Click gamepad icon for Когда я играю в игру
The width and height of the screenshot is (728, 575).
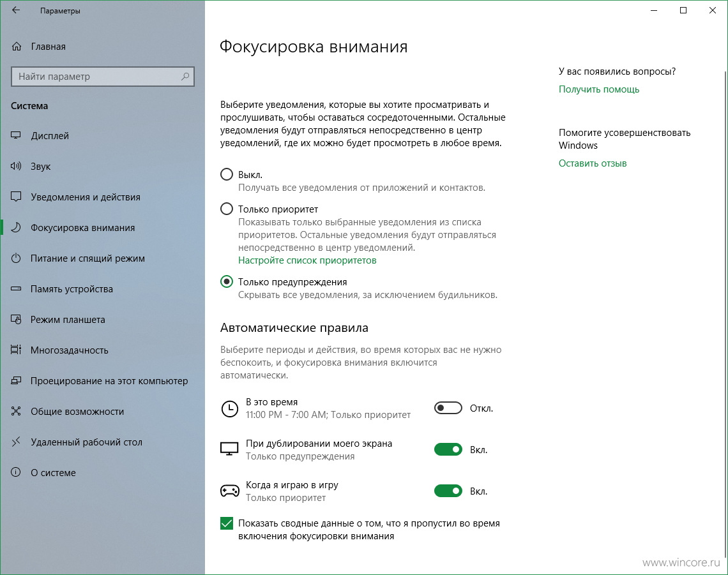coord(229,491)
